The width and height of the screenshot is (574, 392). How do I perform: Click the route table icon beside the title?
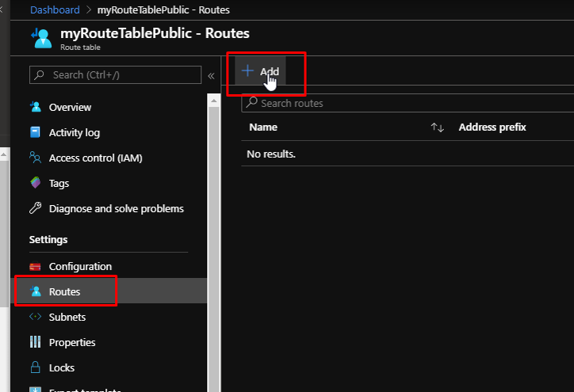[41, 38]
